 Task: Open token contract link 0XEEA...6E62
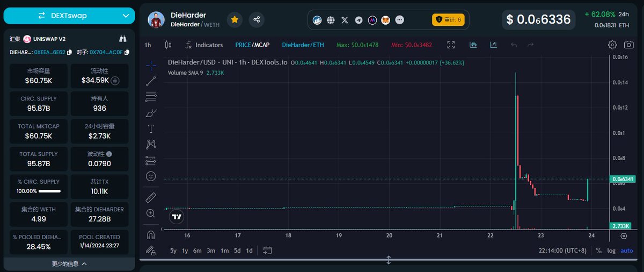point(49,52)
